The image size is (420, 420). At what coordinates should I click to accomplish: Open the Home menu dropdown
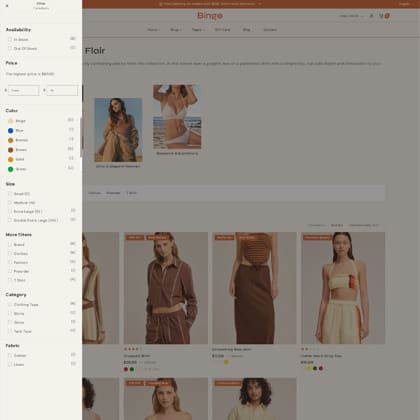pos(153,30)
